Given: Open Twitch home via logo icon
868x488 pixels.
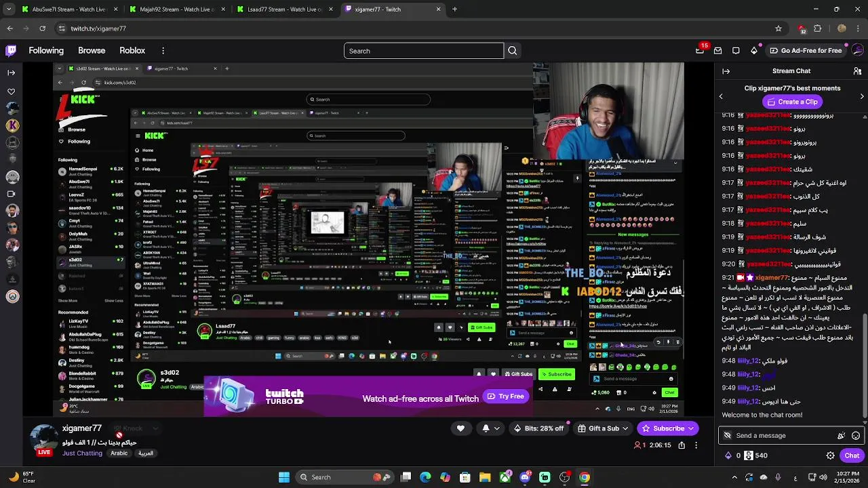Looking at the screenshot, I should pyautogui.click(x=11, y=50).
